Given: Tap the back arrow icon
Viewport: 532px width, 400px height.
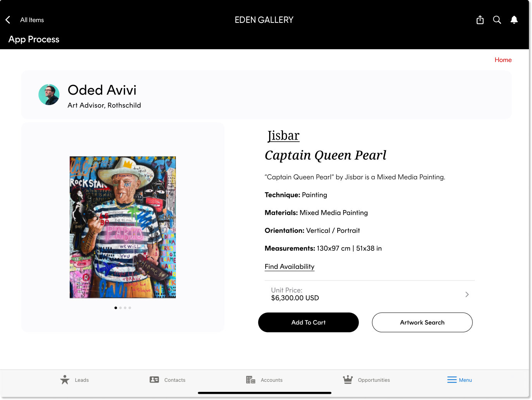Looking at the screenshot, I should coord(8,20).
